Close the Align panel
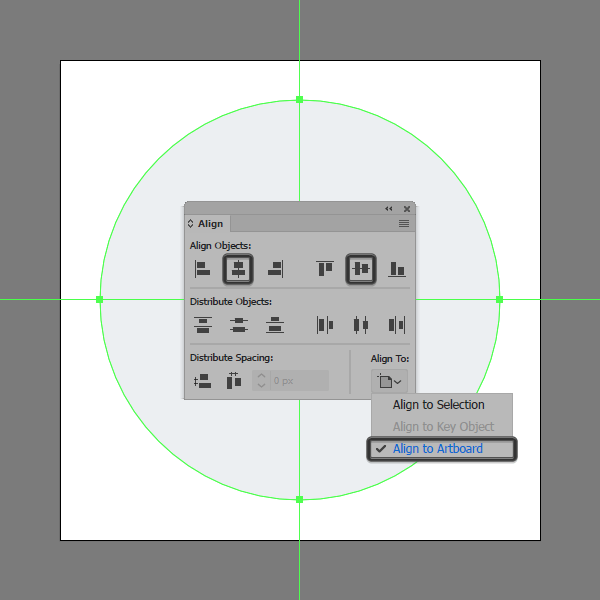Viewport: 600px width, 600px height. click(x=407, y=209)
